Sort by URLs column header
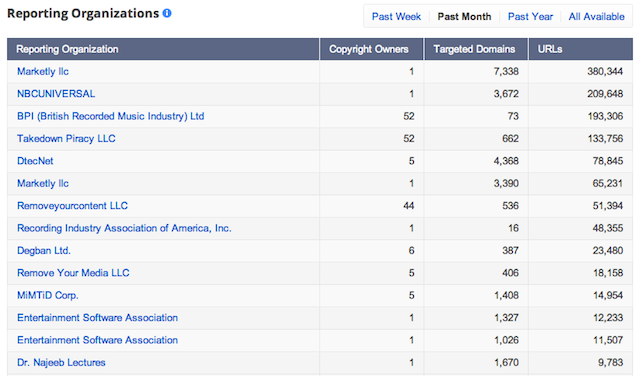Viewport: 640px width, 376px height. coord(550,49)
